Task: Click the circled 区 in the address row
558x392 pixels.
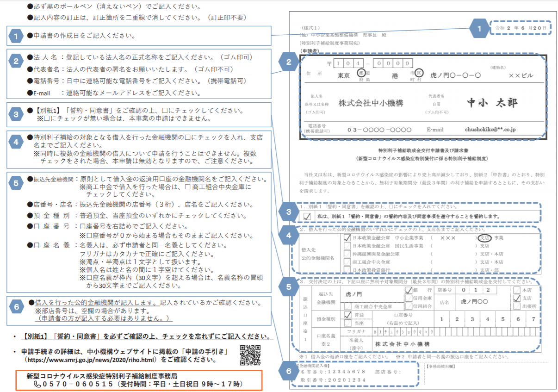Action: (x=419, y=73)
